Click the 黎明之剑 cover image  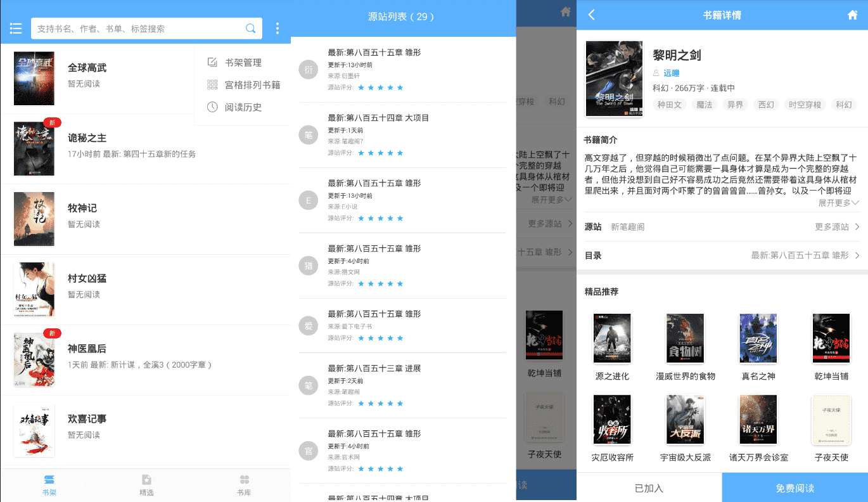click(614, 79)
